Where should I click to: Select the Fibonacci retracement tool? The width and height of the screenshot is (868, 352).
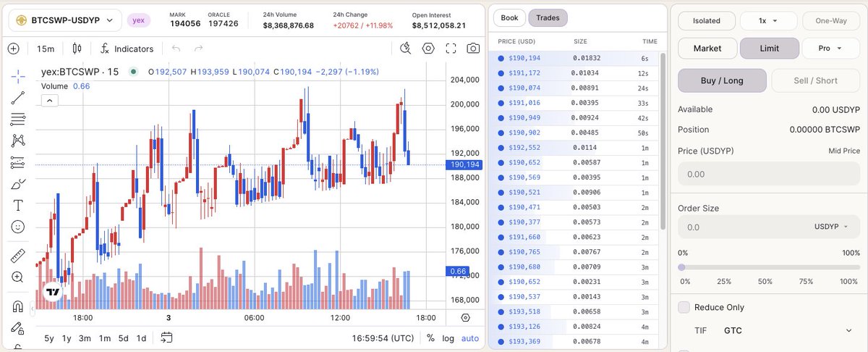(18, 120)
